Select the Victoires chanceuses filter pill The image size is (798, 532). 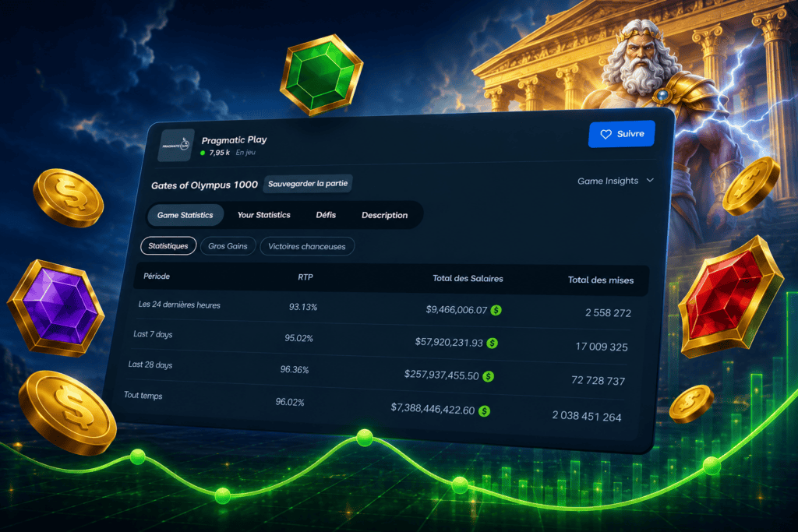[307, 247]
